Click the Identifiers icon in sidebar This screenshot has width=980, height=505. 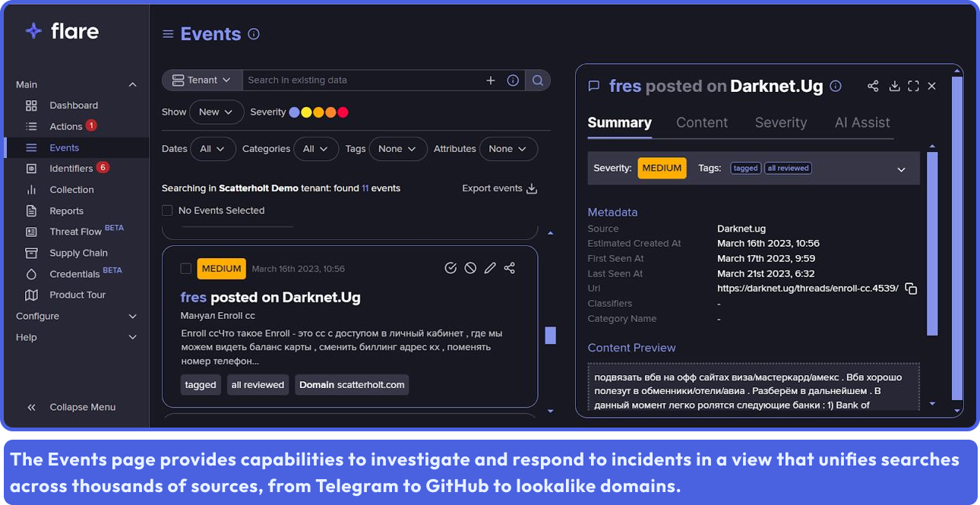point(31,169)
